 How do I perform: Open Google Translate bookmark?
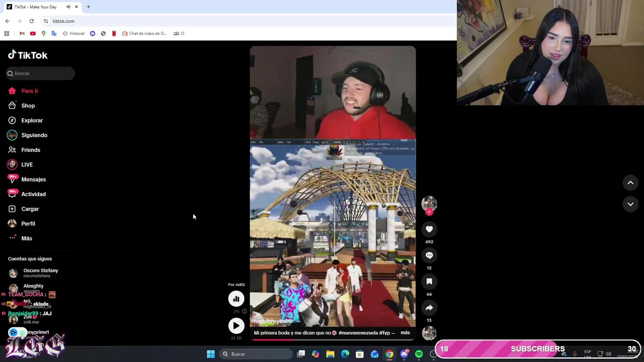click(54, 34)
